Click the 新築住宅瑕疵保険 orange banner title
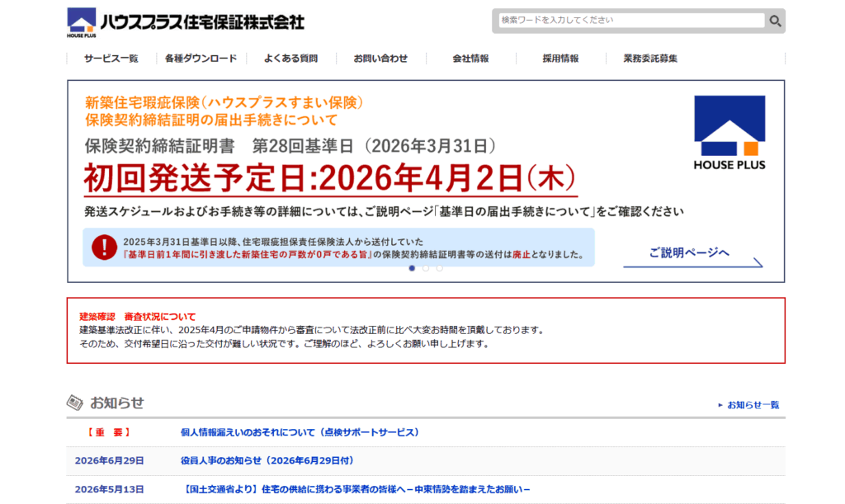 (224, 111)
